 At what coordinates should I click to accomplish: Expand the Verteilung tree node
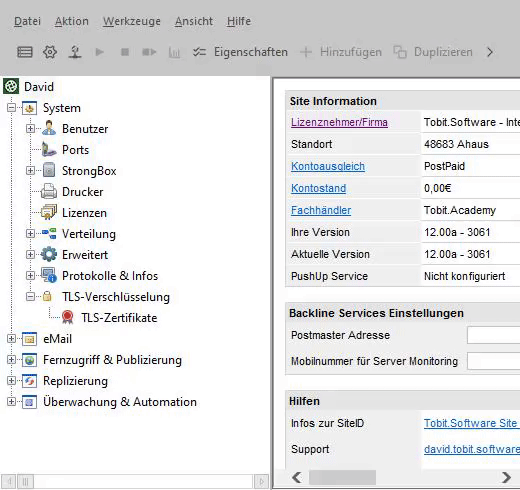pyautogui.click(x=30, y=234)
